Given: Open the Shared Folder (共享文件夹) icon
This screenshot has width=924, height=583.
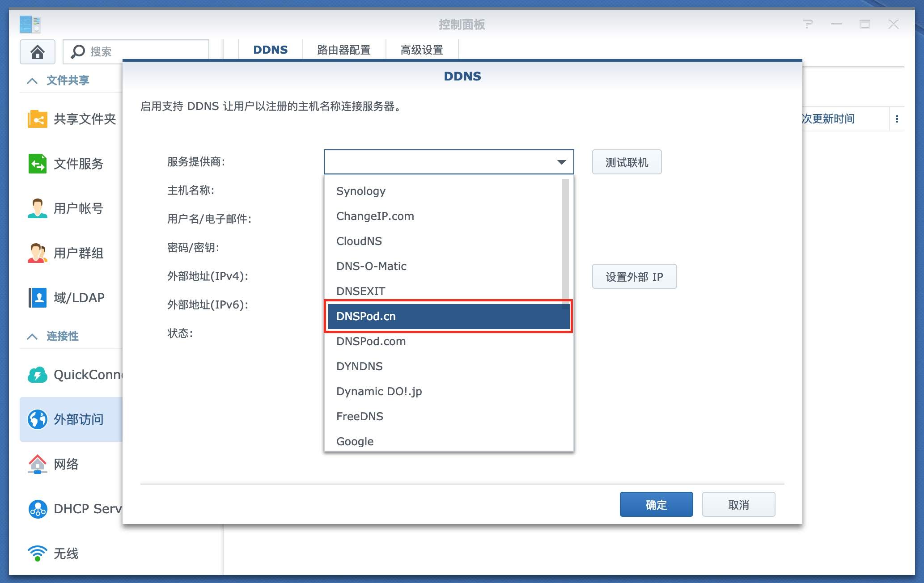Looking at the screenshot, I should point(38,119).
